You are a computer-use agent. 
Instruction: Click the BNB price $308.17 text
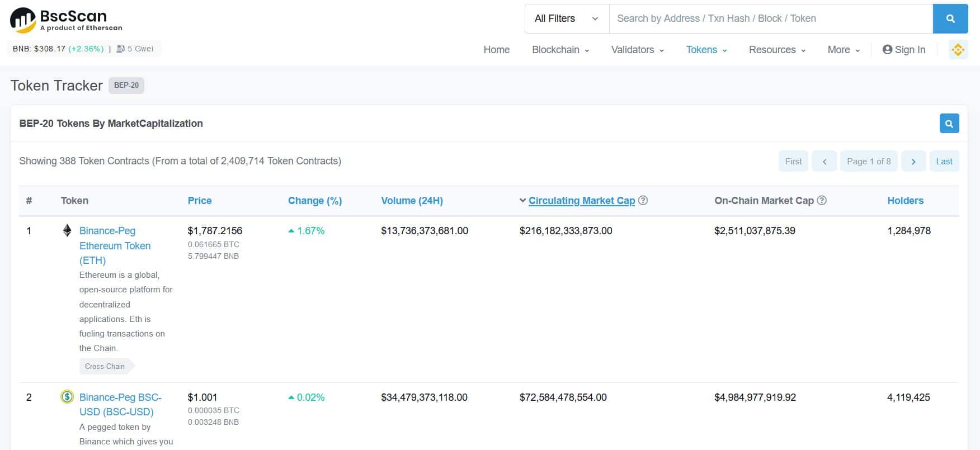point(39,49)
